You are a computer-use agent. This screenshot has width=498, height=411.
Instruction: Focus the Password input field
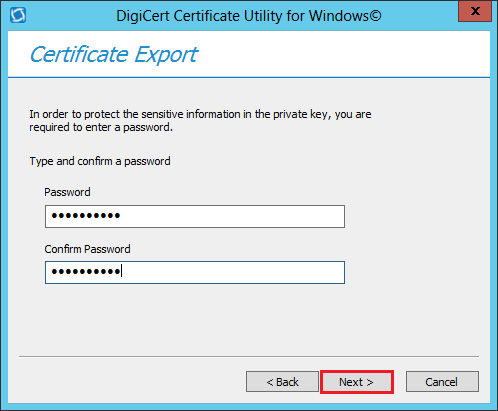click(195, 216)
